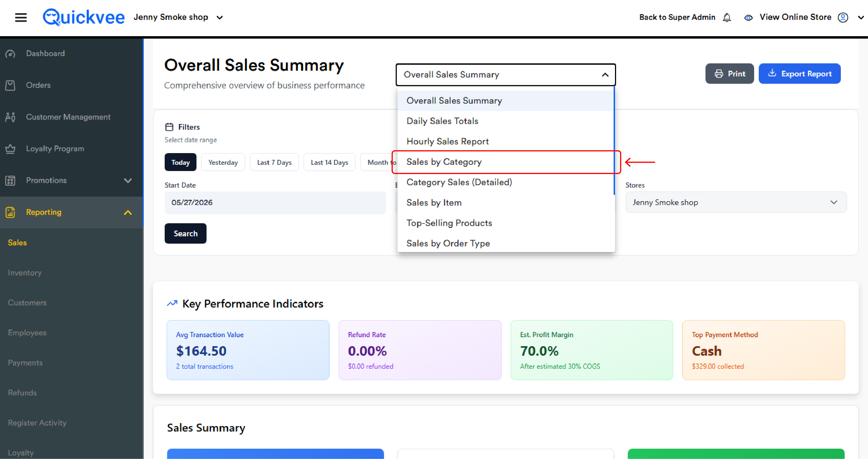Click the trend icon by Key Performance Indicators
Screen dimensions: 868x459
[172, 303]
